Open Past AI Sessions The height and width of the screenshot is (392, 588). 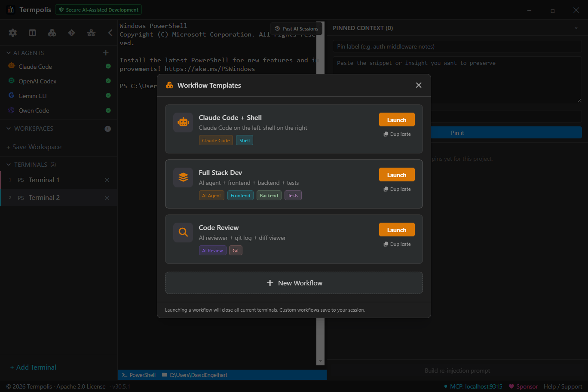click(x=297, y=29)
